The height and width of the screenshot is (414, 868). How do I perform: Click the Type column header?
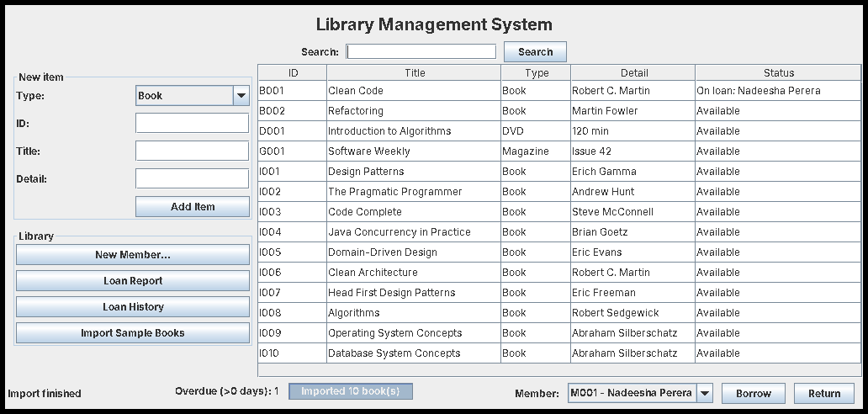click(x=536, y=72)
